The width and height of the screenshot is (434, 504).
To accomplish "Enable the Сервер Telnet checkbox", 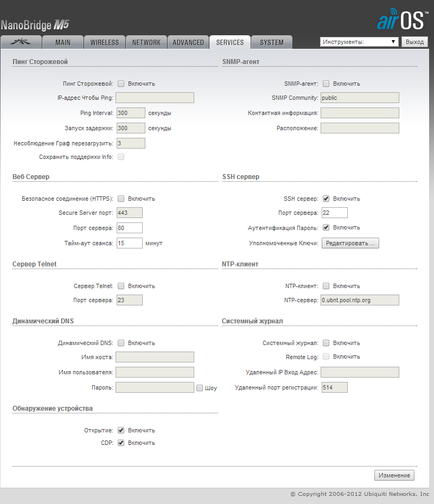I will (x=121, y=286).
